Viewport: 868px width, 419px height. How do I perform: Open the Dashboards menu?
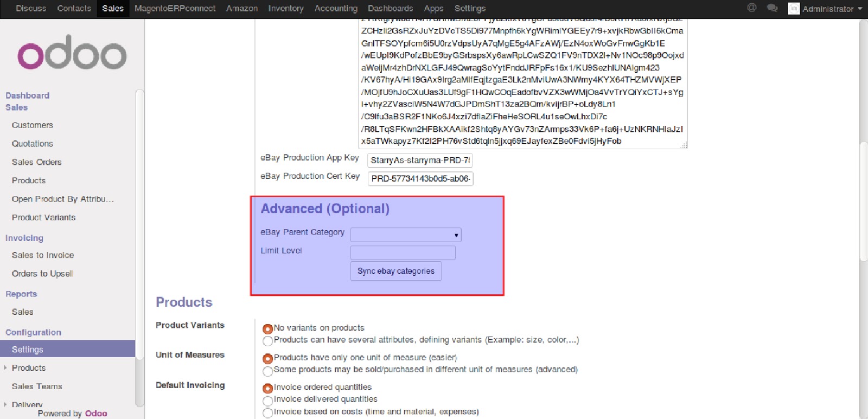tap(391, 9)
